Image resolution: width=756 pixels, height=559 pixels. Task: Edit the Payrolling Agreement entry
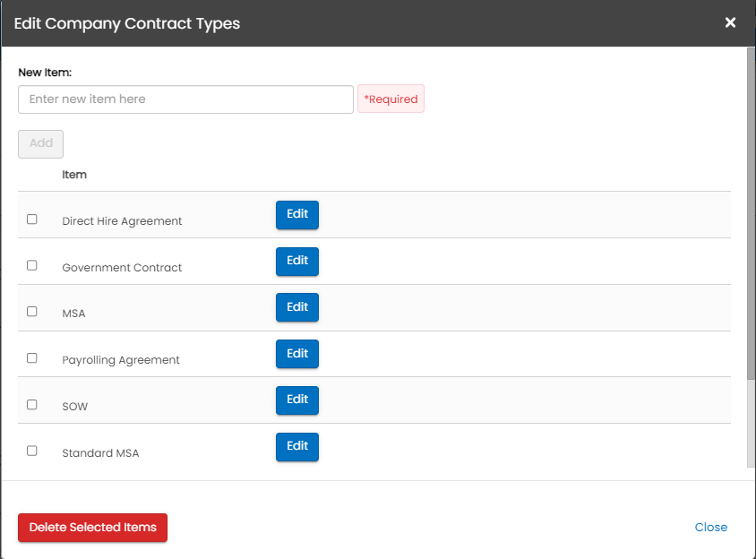297,354
